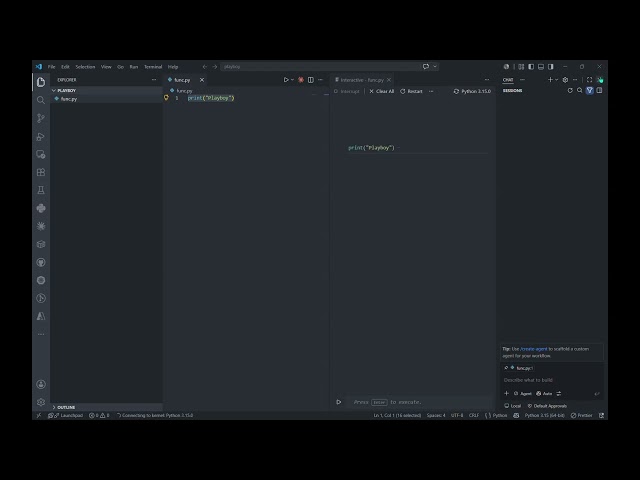Expand the run file dropdown arrow

(292, 80)
